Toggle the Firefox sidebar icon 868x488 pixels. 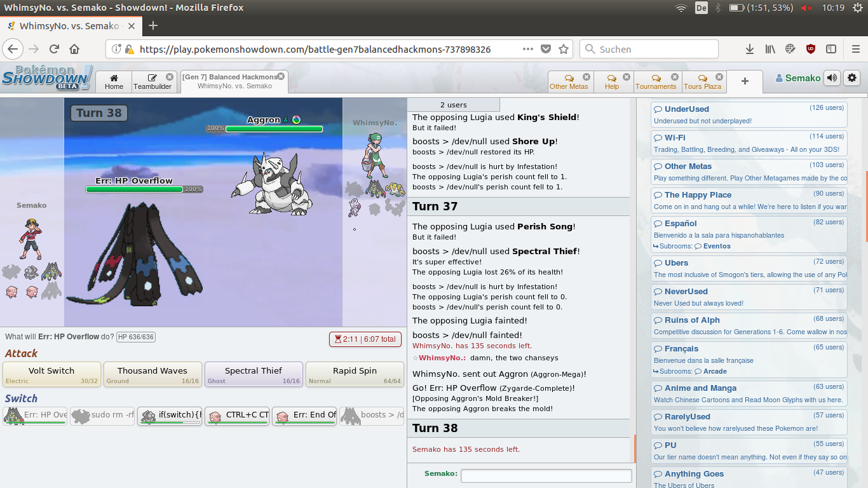click(831, 49)
